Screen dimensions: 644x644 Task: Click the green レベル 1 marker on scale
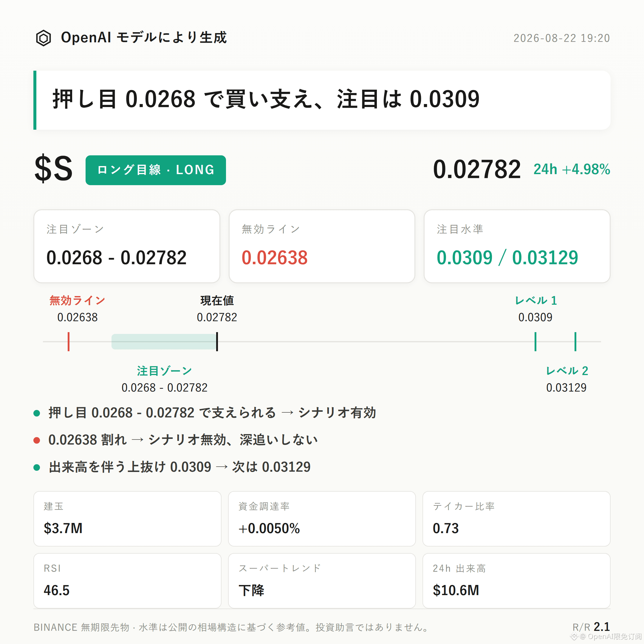[535, 342]
